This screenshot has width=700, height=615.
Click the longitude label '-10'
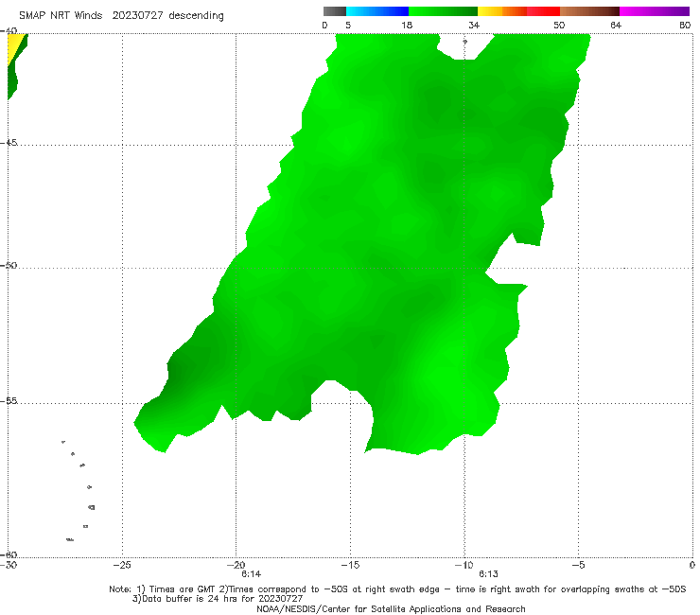464,565
